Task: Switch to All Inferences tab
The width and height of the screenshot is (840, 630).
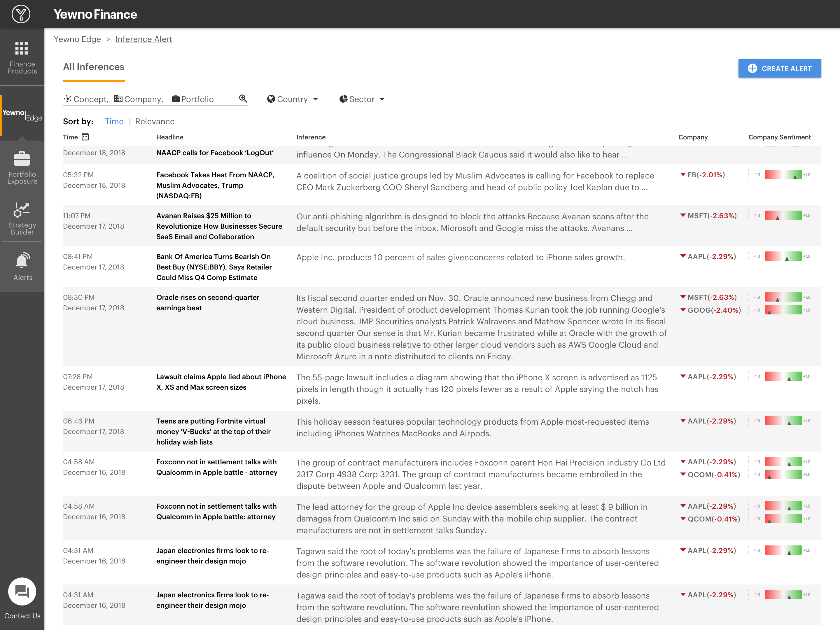Action: click(x=94, y=67)
